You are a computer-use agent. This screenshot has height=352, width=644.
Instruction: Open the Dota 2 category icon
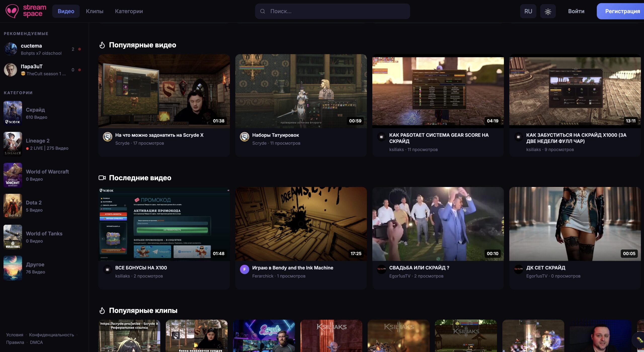[13, 206]
